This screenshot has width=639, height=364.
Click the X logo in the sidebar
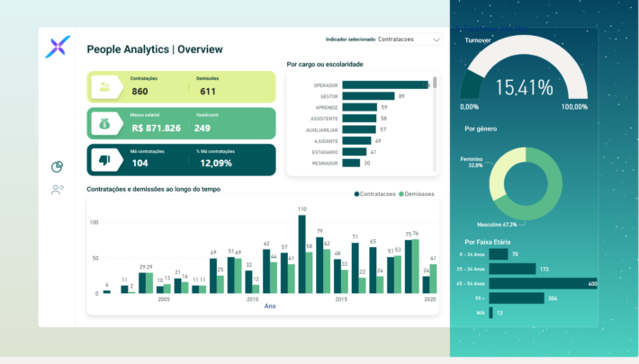tap(58, 47)
